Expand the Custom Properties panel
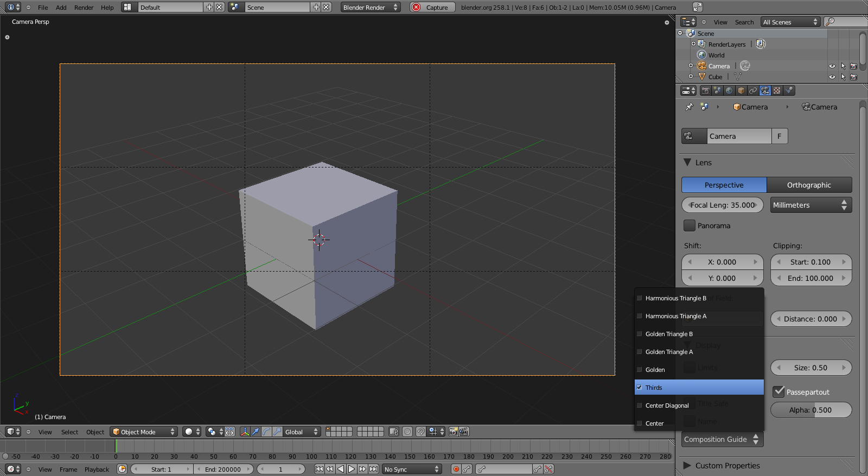Screen dimensions: 868x476 [687, 465]
